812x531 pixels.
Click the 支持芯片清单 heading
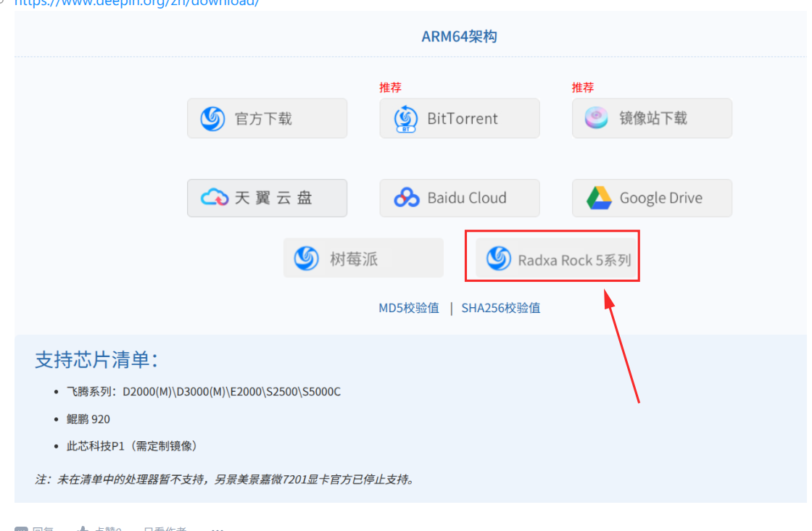pos(97,360)
